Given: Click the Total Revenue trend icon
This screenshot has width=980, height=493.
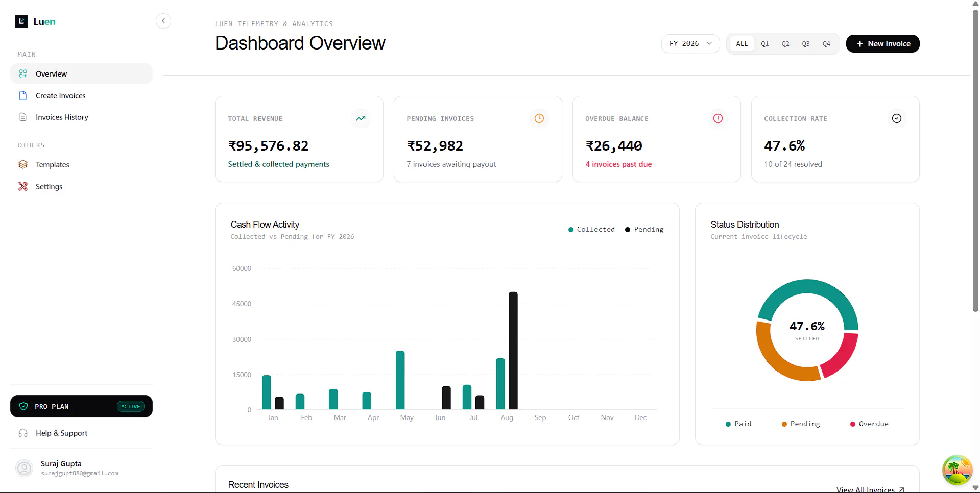Looking at the screenshot, I should click(x=361, y=118).
